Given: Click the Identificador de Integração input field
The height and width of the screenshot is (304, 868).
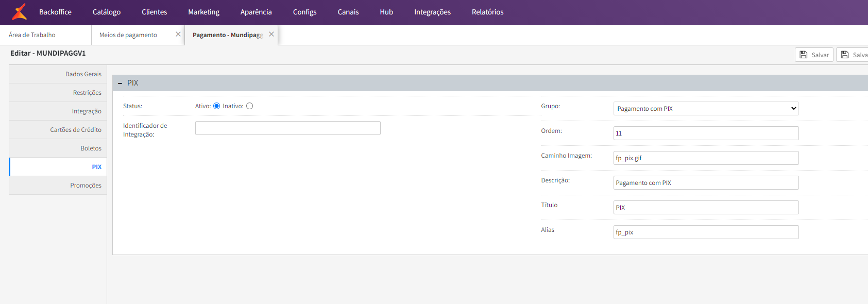Looking at the screenshot, I should tap(287, 128).
